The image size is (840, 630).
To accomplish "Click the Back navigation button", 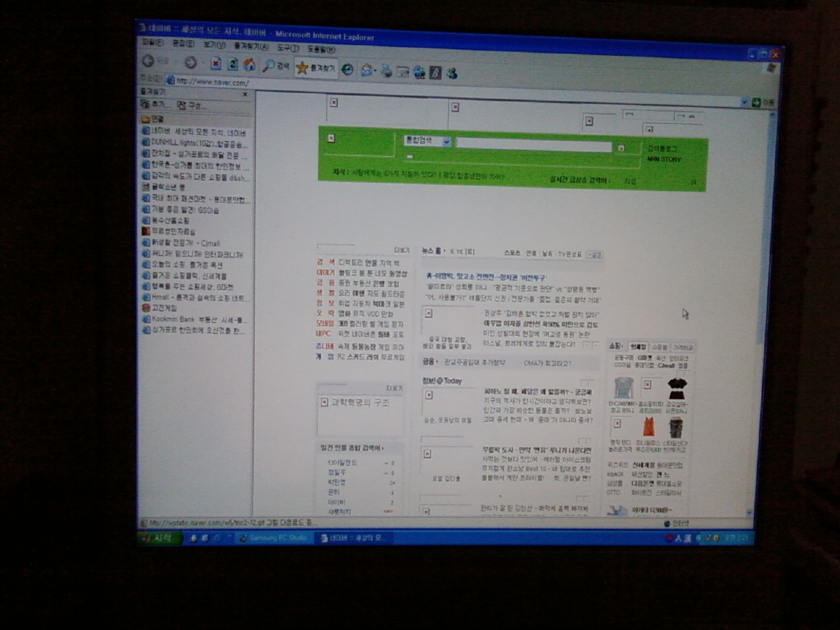I will point(156,61).
